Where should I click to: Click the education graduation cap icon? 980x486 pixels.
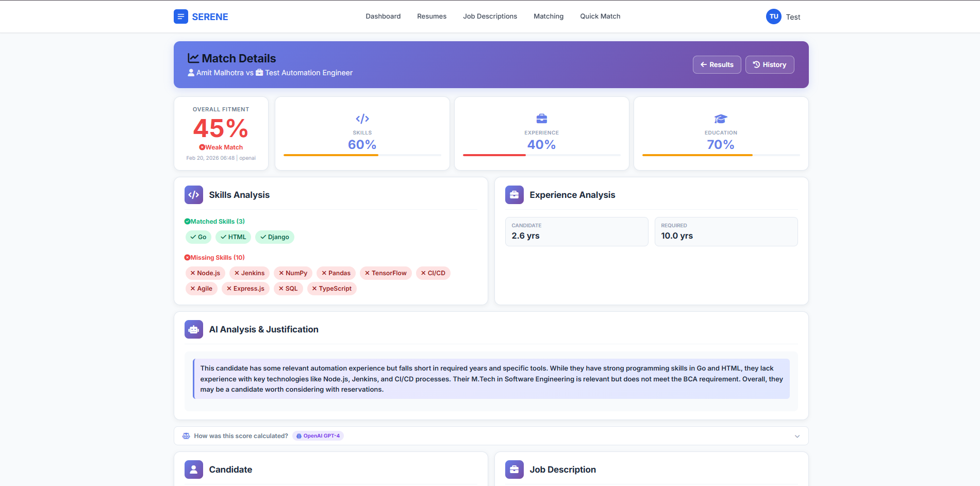[720, 119]
